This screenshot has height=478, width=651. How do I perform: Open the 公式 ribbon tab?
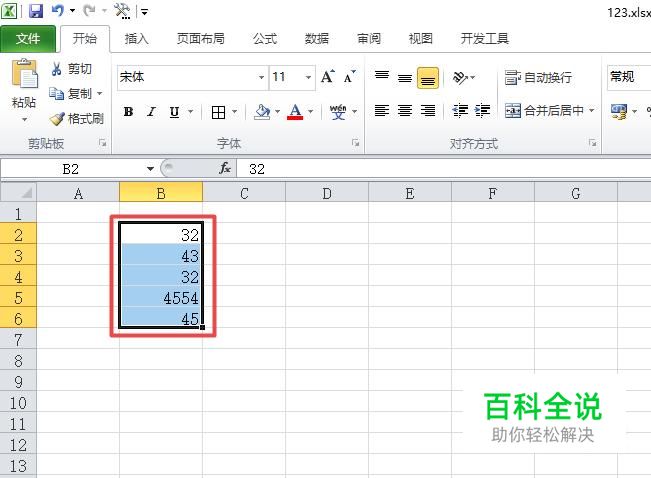[265, 39]
